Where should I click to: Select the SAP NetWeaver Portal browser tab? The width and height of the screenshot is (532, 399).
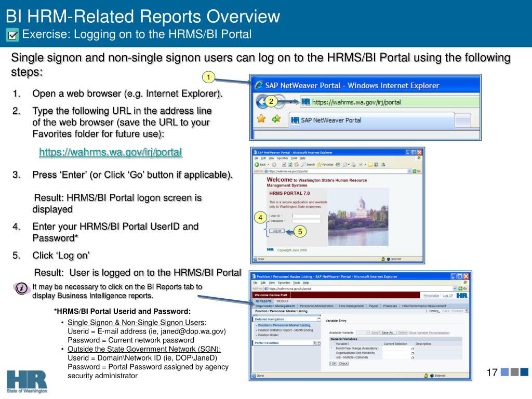click(x=371, y=120)
